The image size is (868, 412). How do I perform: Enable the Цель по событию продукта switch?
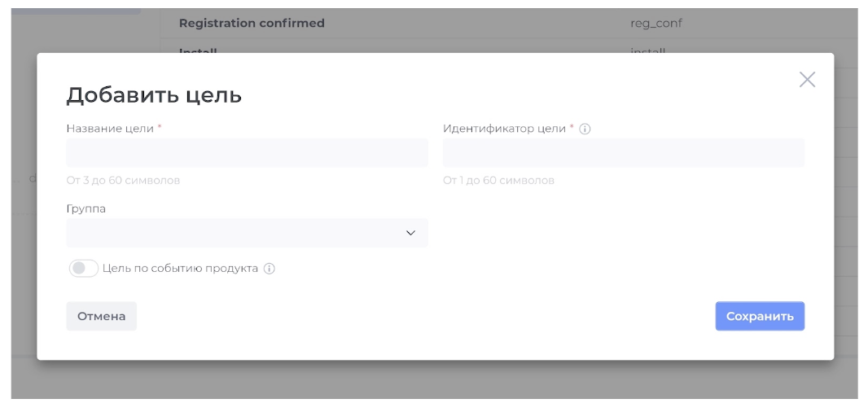(84, 269)
